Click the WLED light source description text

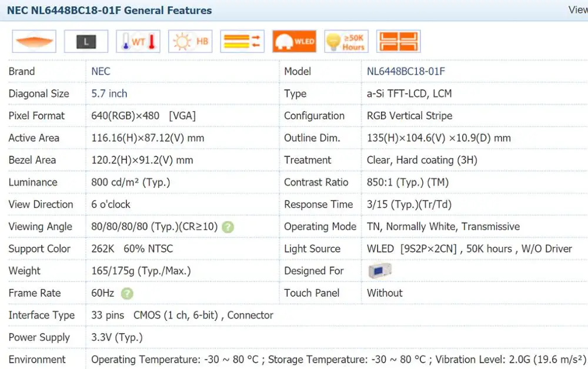[469, 249]
